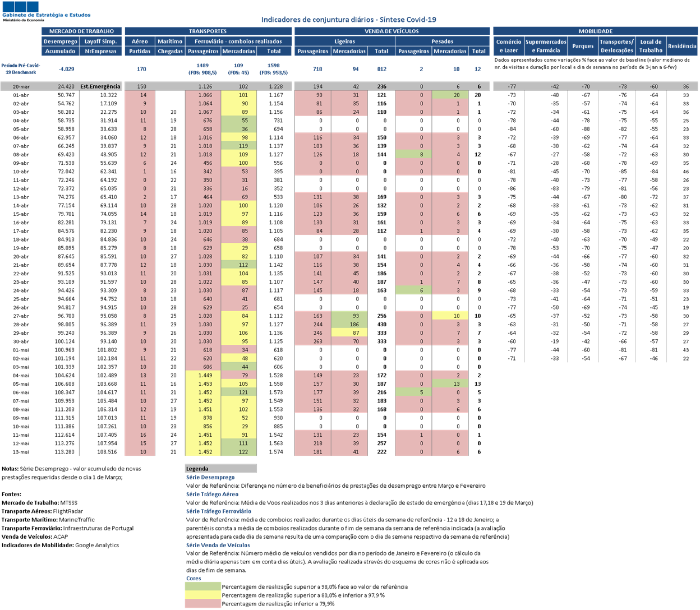The height and width of the screenshot is (610, 700).
Task: Open the Série Venda de Veículos link
Action: 218,545
